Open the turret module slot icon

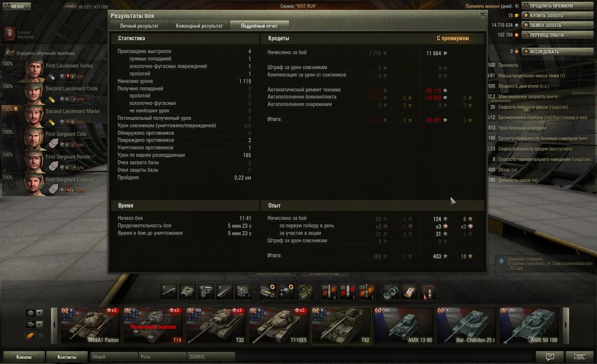(188, 291)
